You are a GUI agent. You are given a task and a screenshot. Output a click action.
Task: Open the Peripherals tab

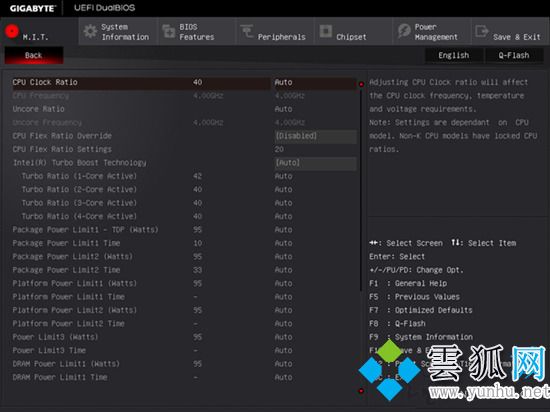[275, 32]
